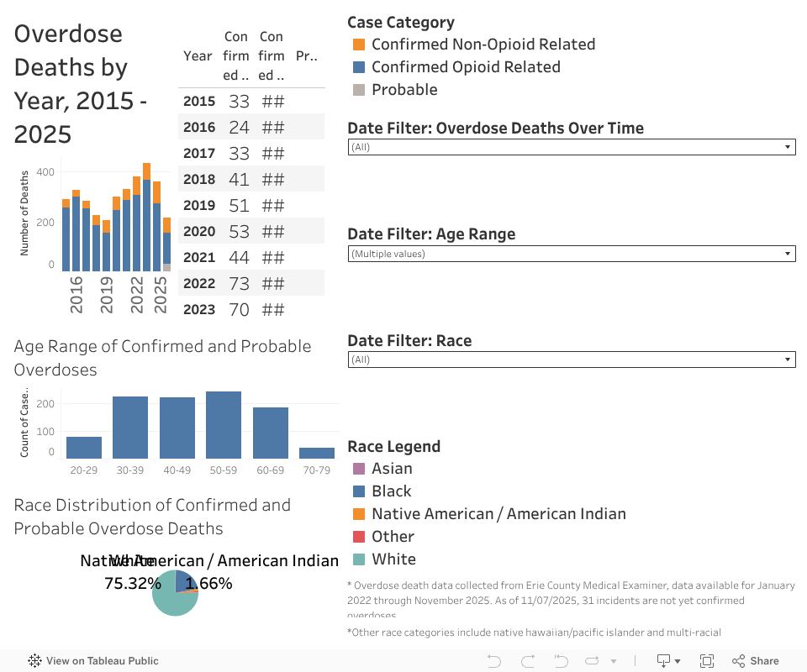The height and width of the screenshot is (672, 807).
Task: Expand Overdose Deaths Over Time date filter
Action: [572, 147]
